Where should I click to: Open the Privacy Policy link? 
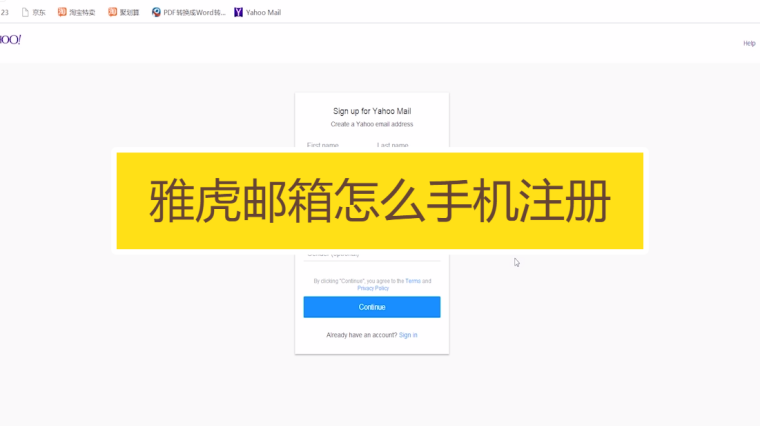pos(373,288)
